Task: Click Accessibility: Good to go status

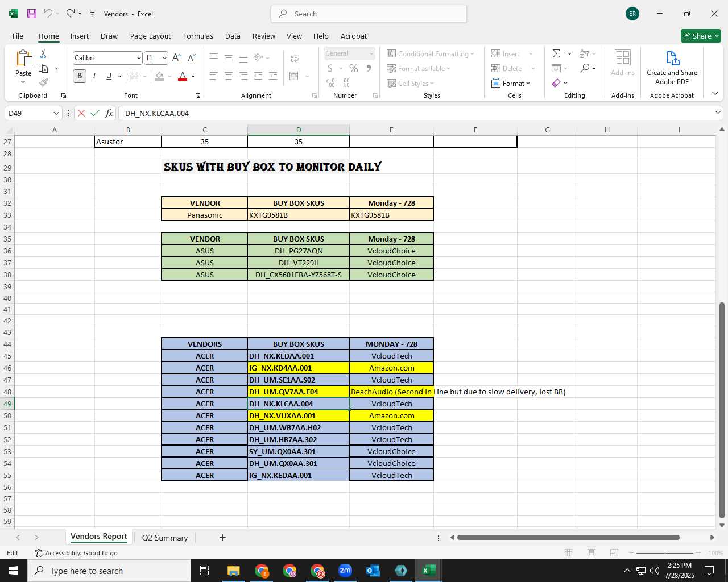Action: 77,553
